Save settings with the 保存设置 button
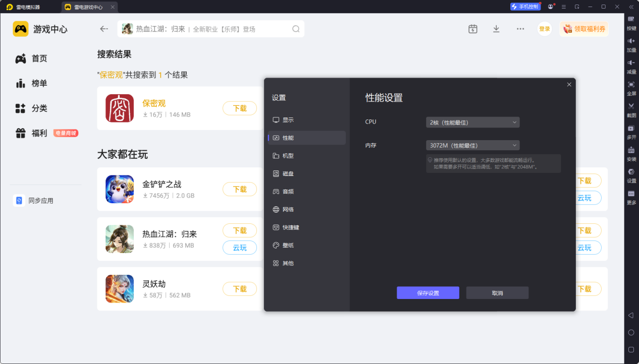The height and width of the screenshot is (364, 639). (x=428, y=292)
